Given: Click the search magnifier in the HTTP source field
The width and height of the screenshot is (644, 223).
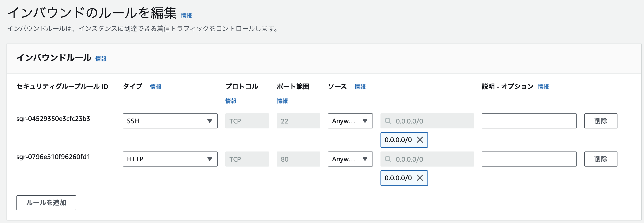Looking at the screenshot, I should (388, 159).
